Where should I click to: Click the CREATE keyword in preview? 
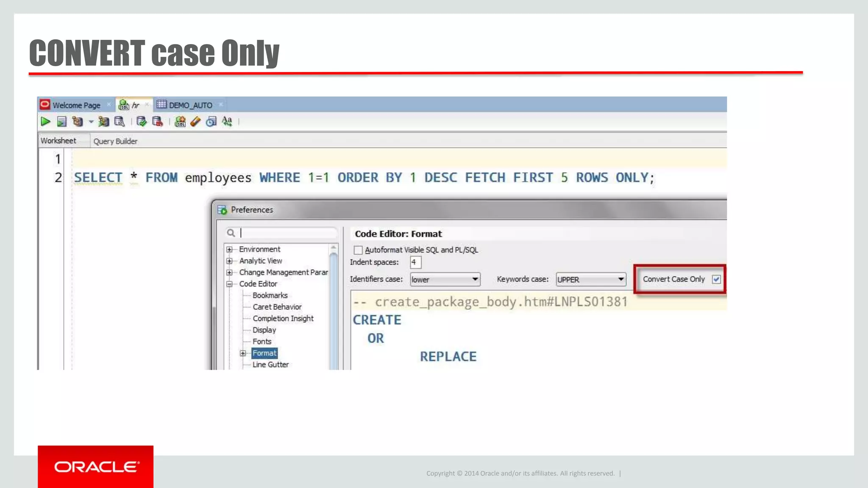click(x=377, y=320)
